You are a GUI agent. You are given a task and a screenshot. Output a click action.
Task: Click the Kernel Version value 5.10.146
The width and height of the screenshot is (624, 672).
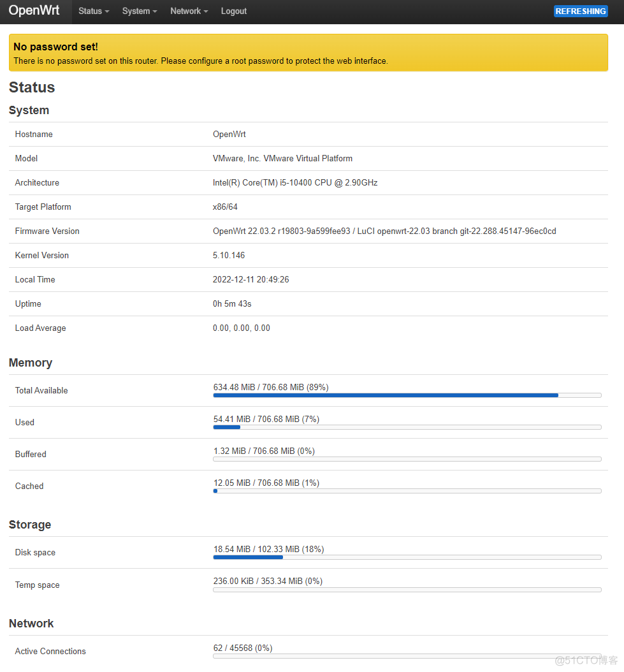point(229,255)
